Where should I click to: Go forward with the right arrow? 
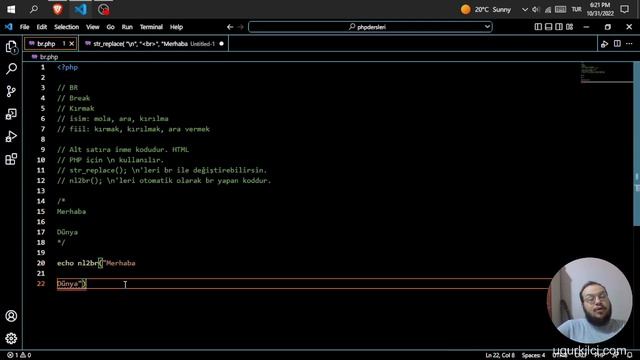tap(241, 27)
